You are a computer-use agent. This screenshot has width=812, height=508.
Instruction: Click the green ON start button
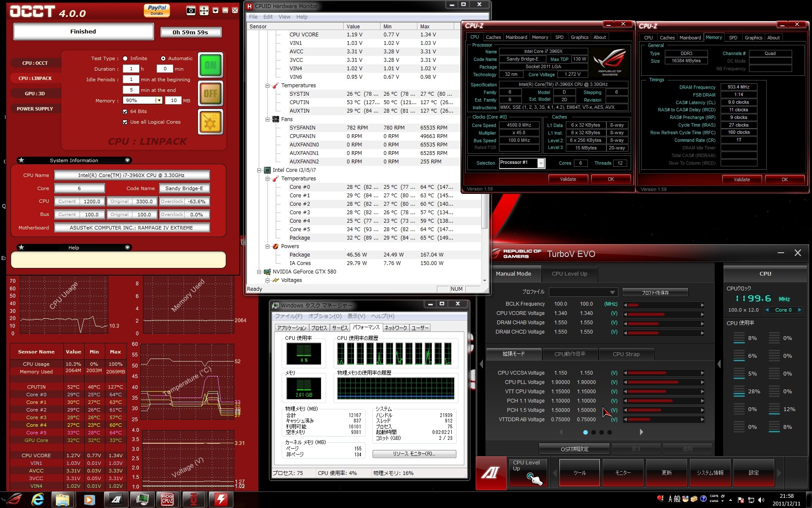(210, 65)
